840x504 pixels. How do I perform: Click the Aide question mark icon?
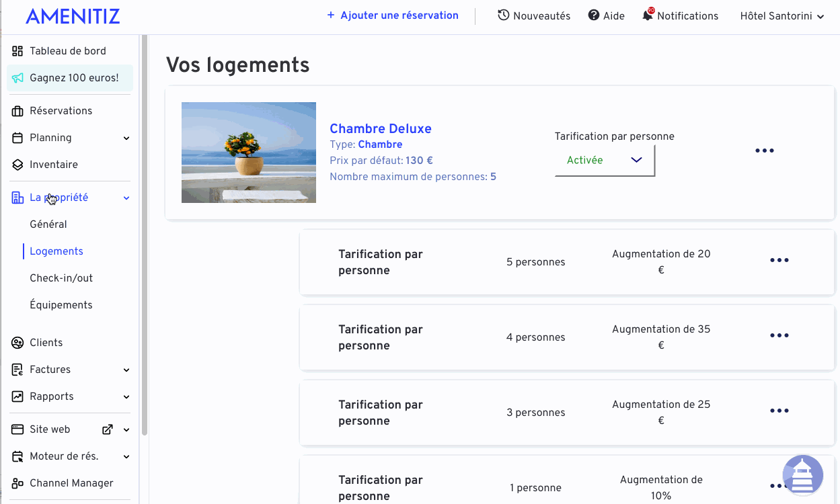click(x=594, y=15)
